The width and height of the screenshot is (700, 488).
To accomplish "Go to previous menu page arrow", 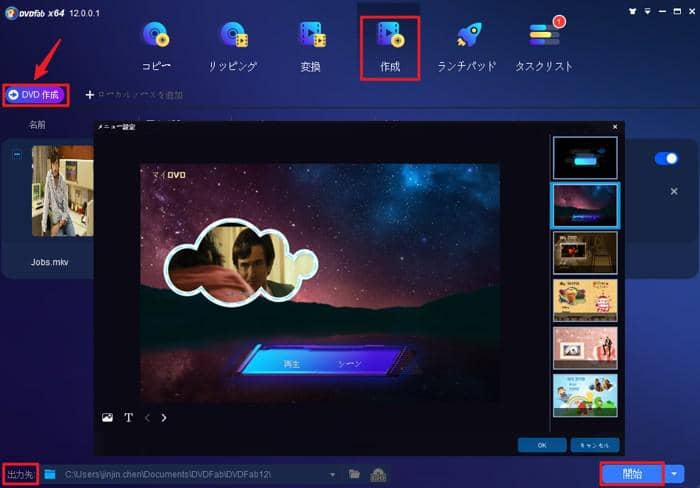I will [147, 417].
